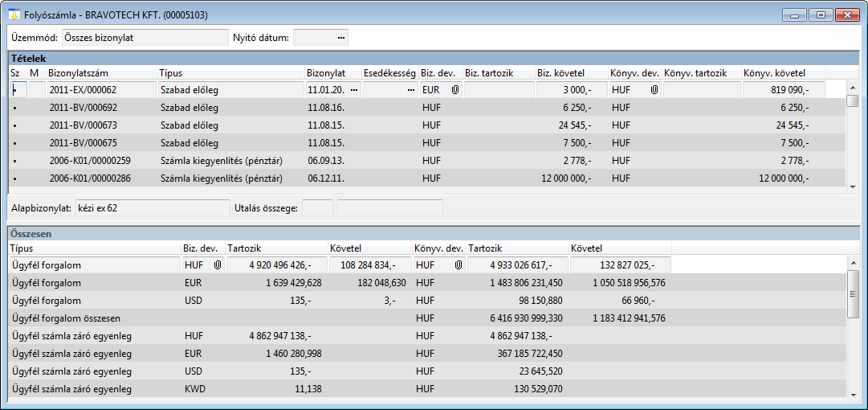
Task: Click the down arrow of the Tételek scrollbar
Action: [853, 187]
